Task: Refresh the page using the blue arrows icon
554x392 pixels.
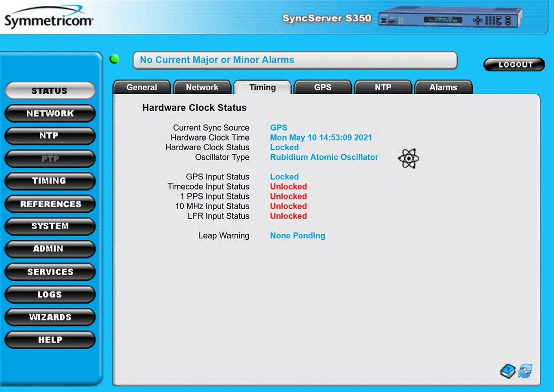Action: (525, 371)
